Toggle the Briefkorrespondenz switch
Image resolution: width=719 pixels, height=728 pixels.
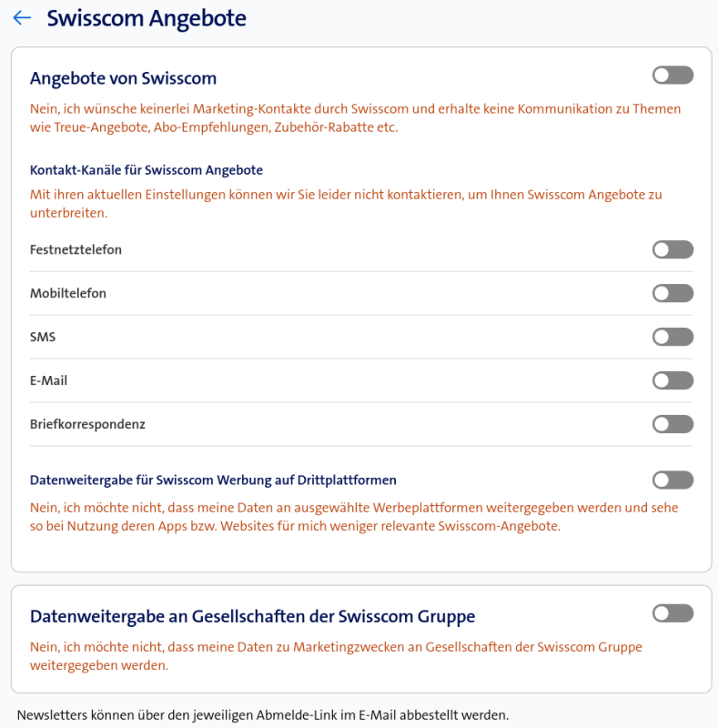click(x=673, y=424)
